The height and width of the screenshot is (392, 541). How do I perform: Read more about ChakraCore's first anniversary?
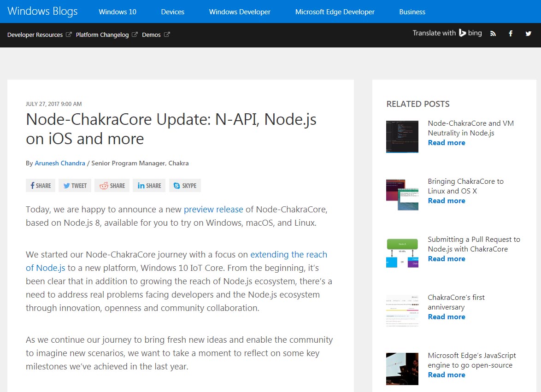click(x=446, y=316)
